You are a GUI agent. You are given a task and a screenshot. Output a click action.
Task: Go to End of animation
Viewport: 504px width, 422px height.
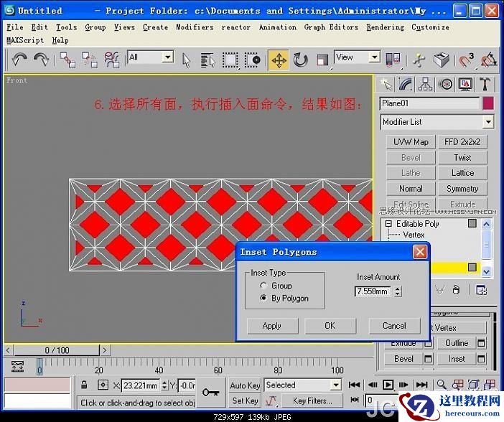click(x=421, y=385)
